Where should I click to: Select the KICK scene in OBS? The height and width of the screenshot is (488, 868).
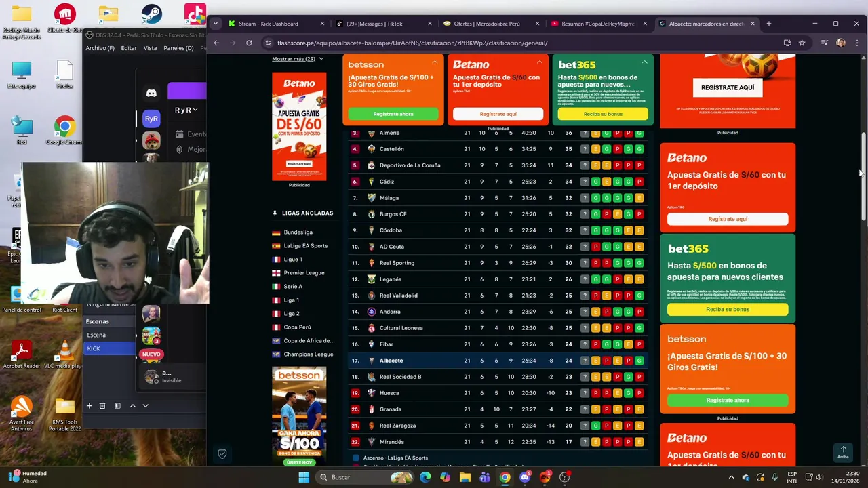pos(110,348)
